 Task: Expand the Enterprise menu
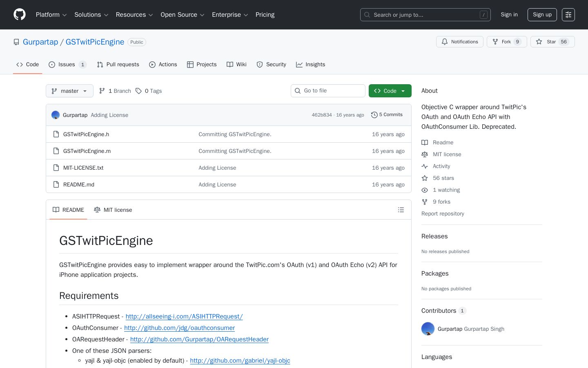230,15
